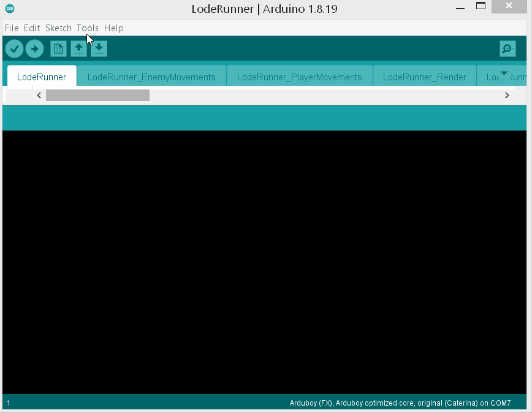Switch to LodeRunner_PlayerMovements tab

(299, 77)
